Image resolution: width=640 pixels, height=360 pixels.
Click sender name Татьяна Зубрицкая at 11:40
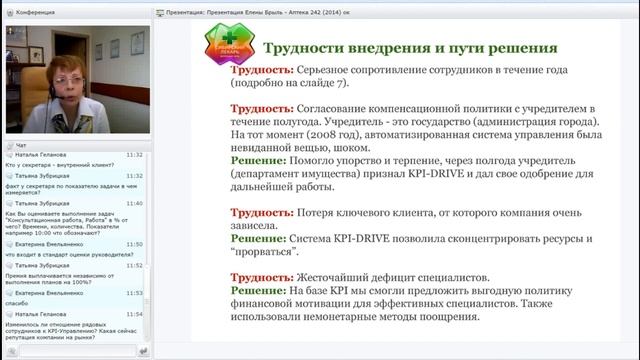click(x=42, y=203)
